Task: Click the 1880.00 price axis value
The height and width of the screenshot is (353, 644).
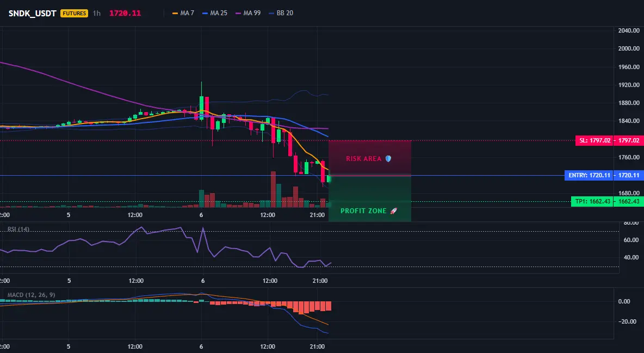Action: click(x=629, y=103)
